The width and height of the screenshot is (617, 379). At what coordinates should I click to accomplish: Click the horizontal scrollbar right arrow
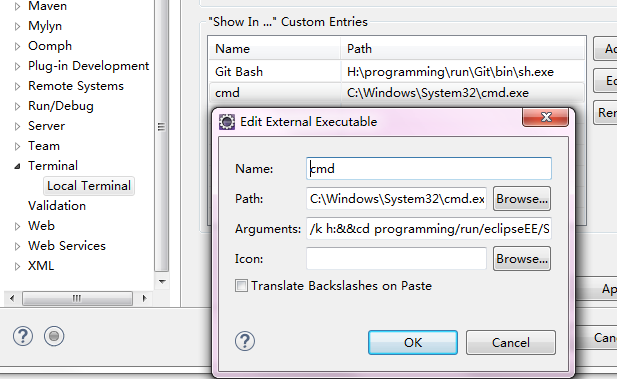pos(144,298)
